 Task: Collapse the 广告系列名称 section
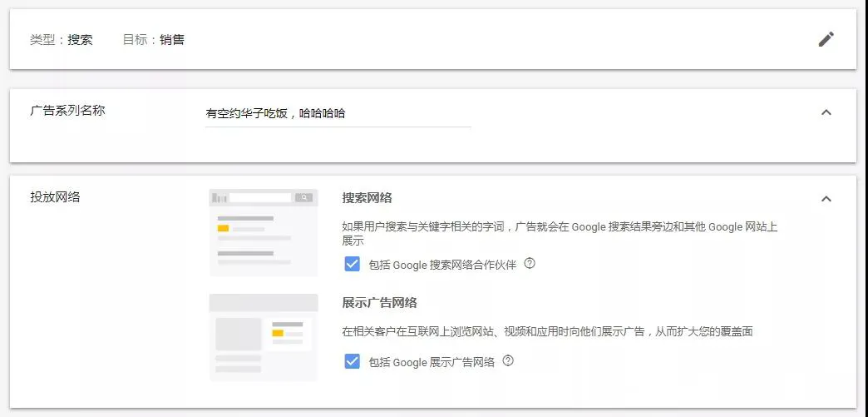826,112
